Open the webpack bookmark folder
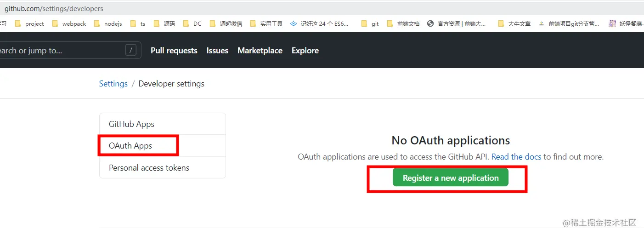The image size is (644, 235). point(69,23)
